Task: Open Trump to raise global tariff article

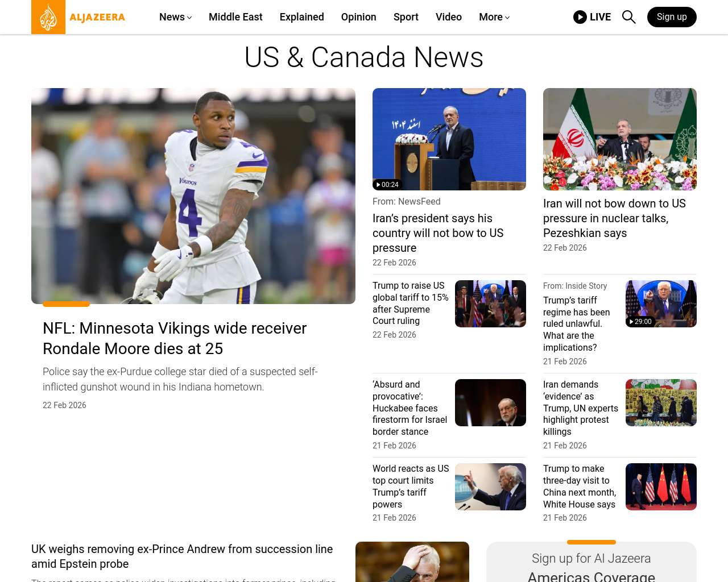Action: (x=410, y=303)
